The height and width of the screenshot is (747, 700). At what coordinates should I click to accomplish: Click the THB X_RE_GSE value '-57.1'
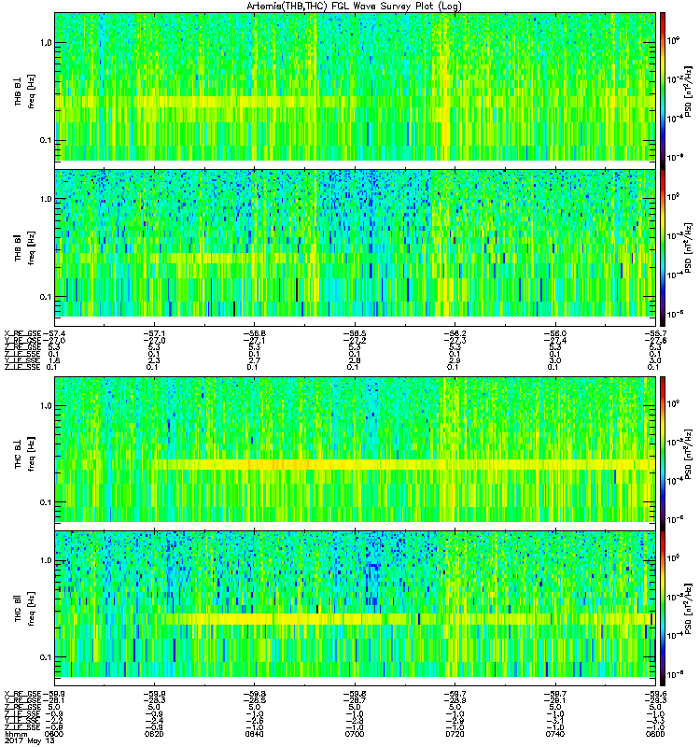coord(153,333)
